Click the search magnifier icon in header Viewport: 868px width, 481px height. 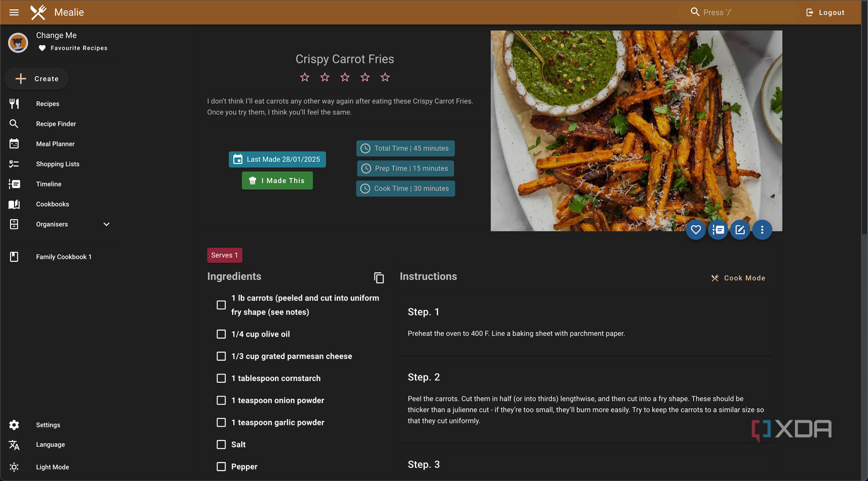(x=695, y=12)
